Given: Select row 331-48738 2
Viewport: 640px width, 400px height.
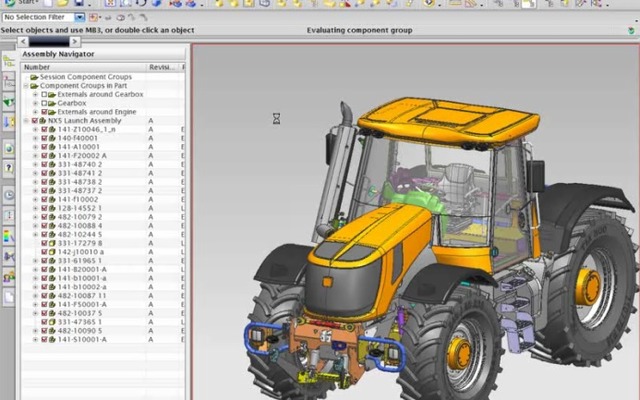Looking at the screenshot, I should tap(103, 182).
